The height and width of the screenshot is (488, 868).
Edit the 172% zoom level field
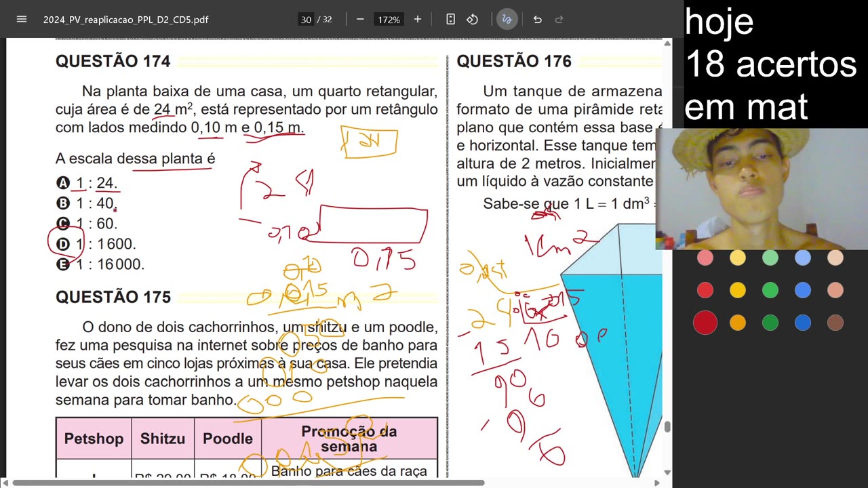[389, 19]
